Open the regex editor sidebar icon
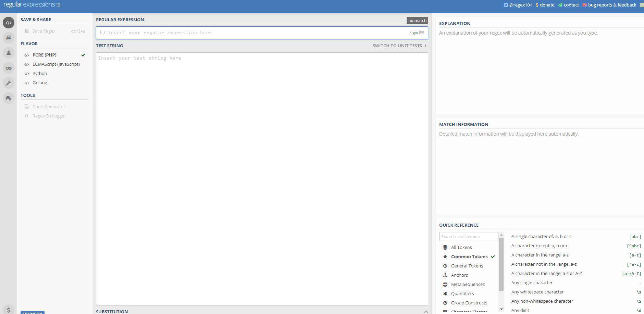 point(9,23)
